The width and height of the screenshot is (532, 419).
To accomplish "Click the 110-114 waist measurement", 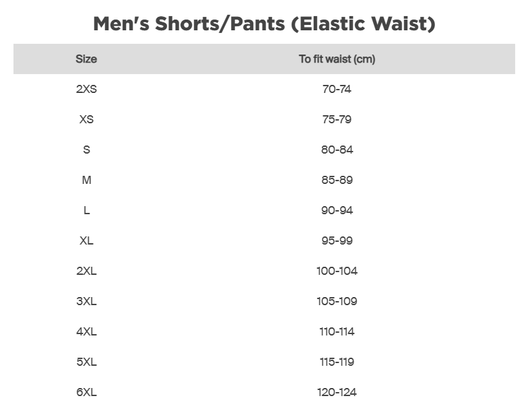I will [x=337, y=331].
